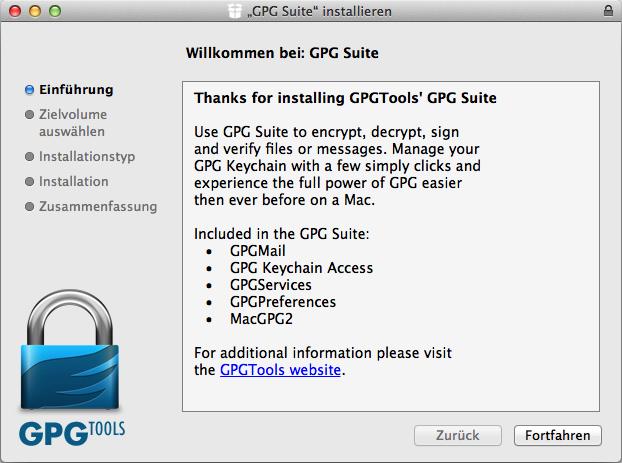Click the blue Einführung step bullet
Image resolution: width=622 pixels, height=463 pixels.
coord(29,90)
